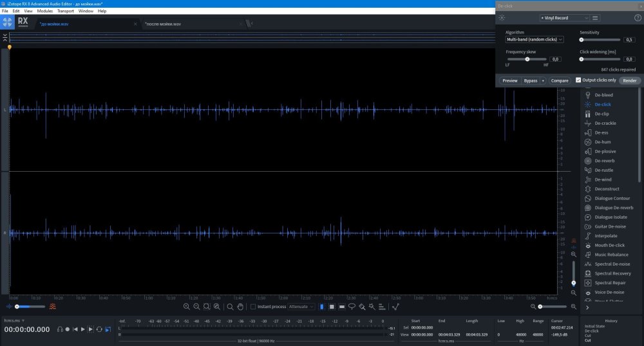
Task: Open the Attenuate instant process dropdown
Action: click(x=301, y=307)
